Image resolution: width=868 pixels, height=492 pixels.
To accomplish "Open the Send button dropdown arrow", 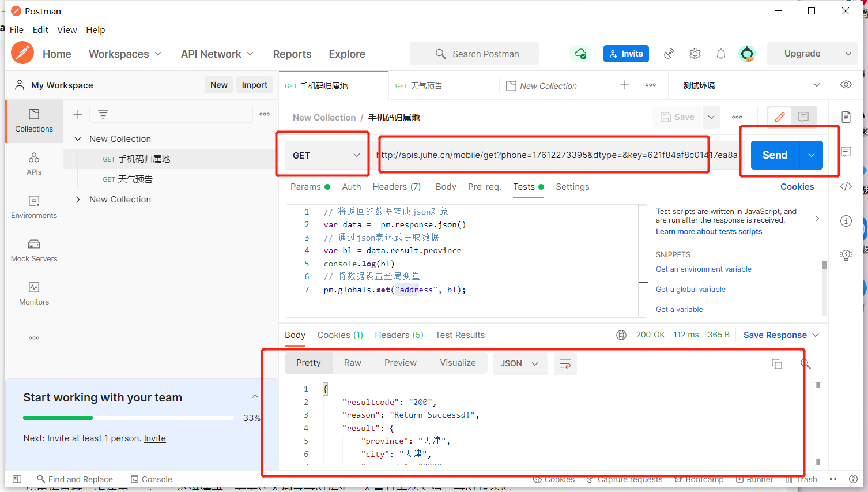I will [812, 155].
